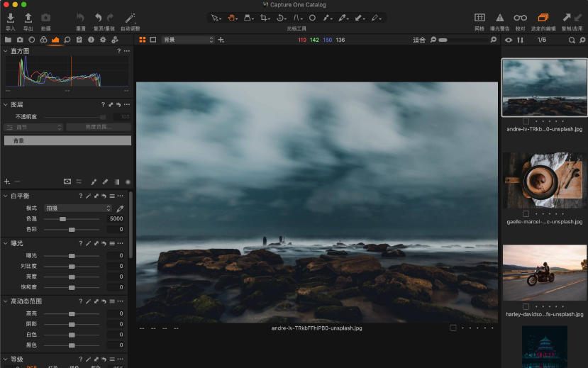Select the Rotate/Straighten cursor tool

(280, 18)
